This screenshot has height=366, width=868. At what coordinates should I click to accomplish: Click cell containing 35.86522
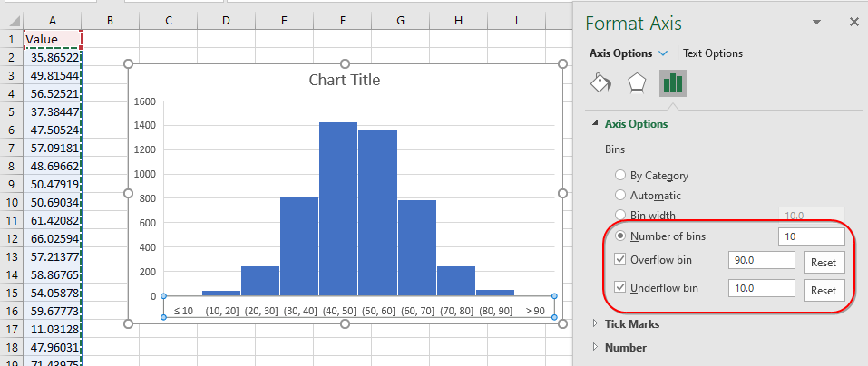pos(53,57)
